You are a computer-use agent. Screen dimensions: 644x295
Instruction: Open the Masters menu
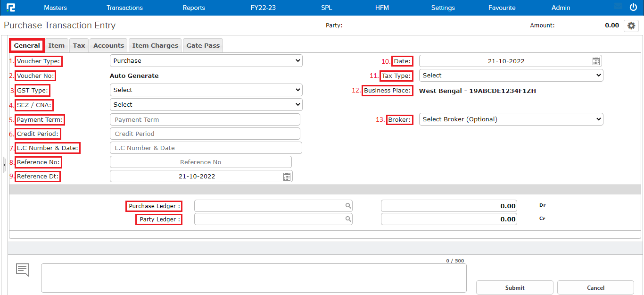[55, 8]
